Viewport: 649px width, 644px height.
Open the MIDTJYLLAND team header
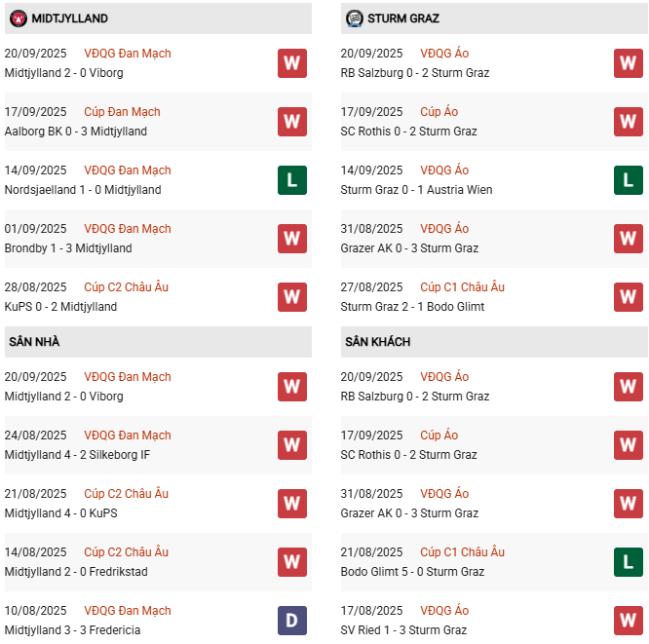[69, 19]
